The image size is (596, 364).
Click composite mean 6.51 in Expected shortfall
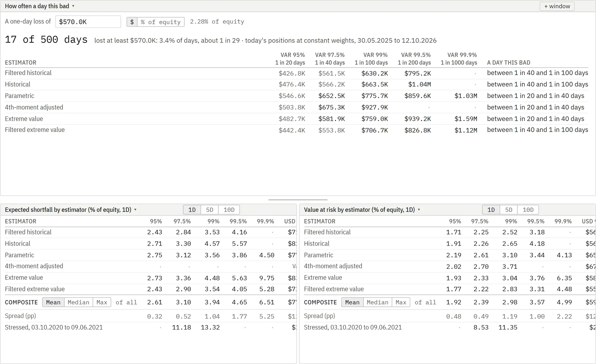pos(267,302)
